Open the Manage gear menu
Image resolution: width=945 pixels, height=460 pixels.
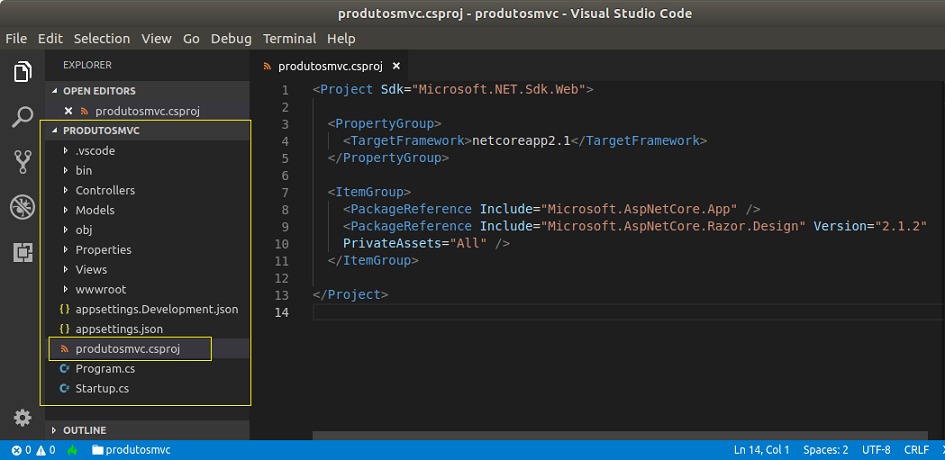point(22,418)
